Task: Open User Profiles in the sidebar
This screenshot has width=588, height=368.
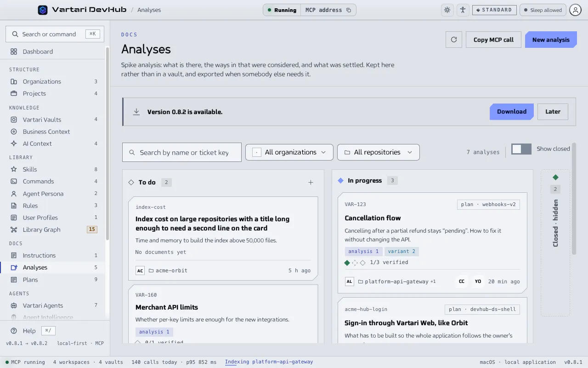Action: pos(53,218)
